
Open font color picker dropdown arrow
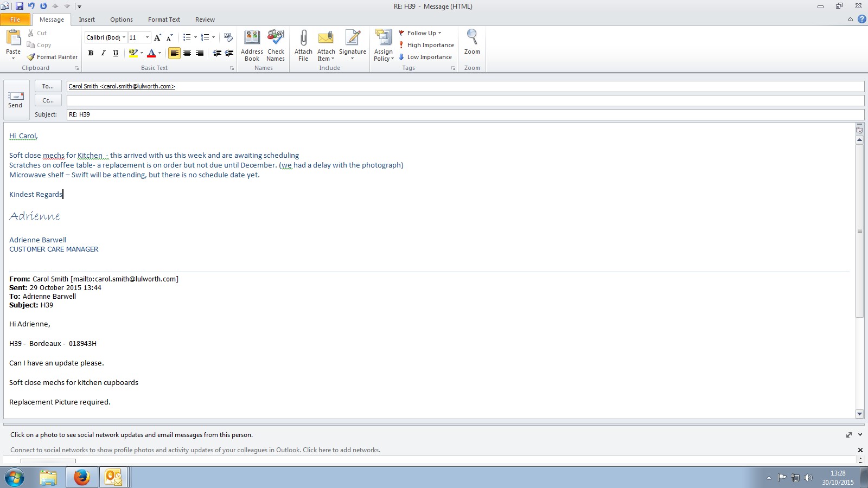click(x=159, y=53)
